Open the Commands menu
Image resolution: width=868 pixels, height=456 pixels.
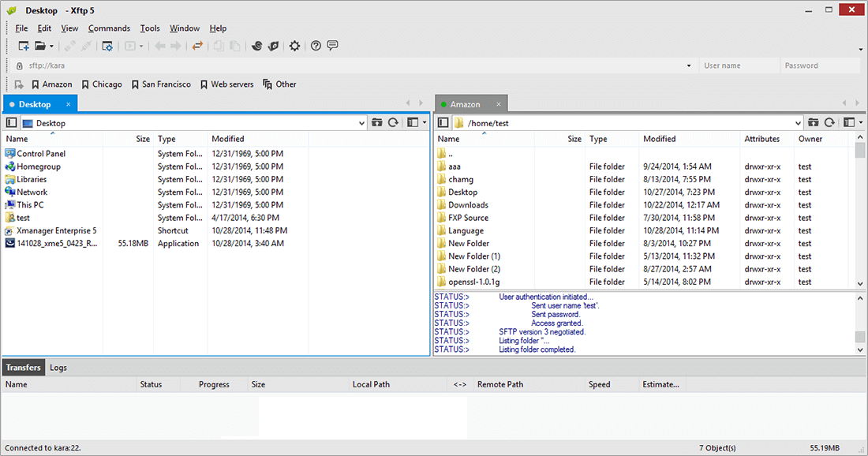(109, 28)
